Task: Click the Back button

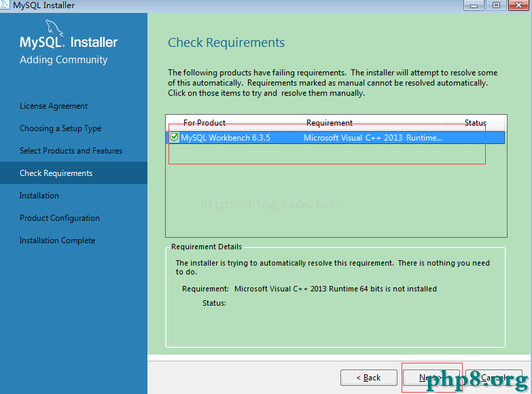Action: coord(369,378)
